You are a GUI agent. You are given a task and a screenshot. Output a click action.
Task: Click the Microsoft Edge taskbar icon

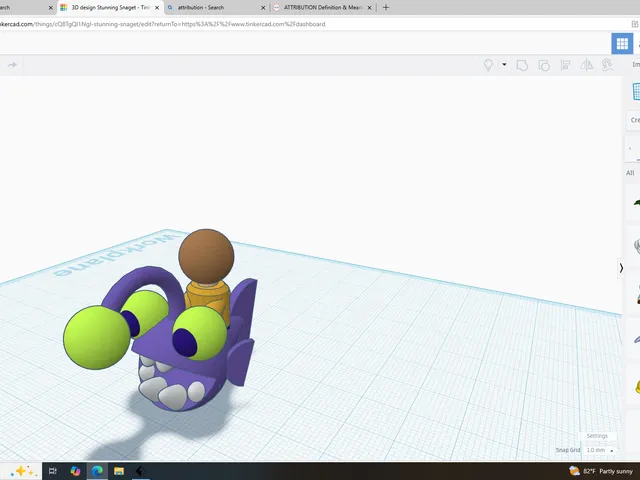point(97,471)
